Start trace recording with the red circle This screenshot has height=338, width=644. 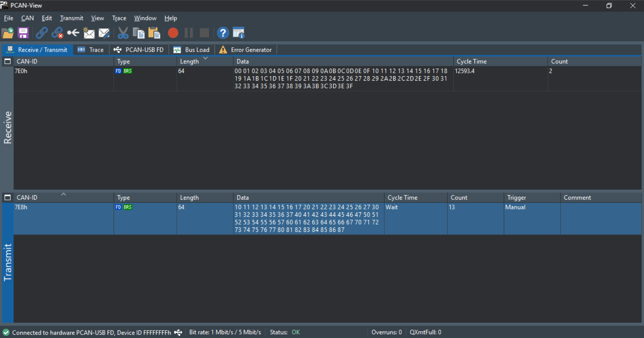pos(173,33)
